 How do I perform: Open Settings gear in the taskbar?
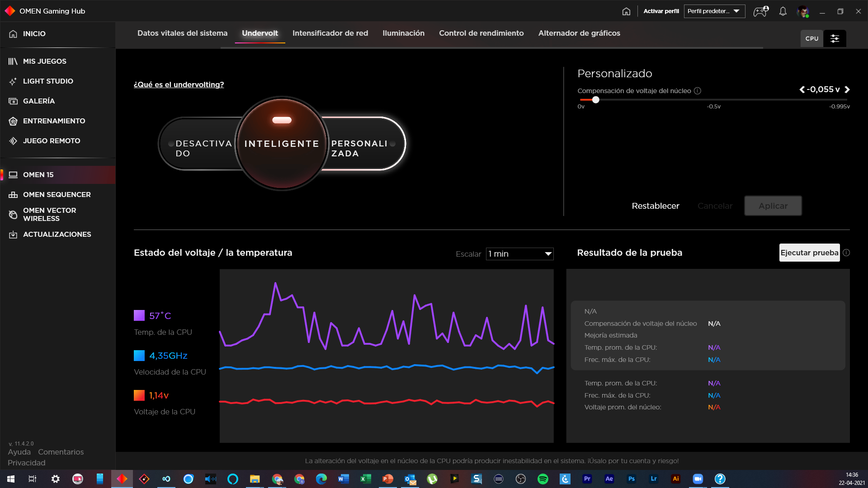coord(55,479)
